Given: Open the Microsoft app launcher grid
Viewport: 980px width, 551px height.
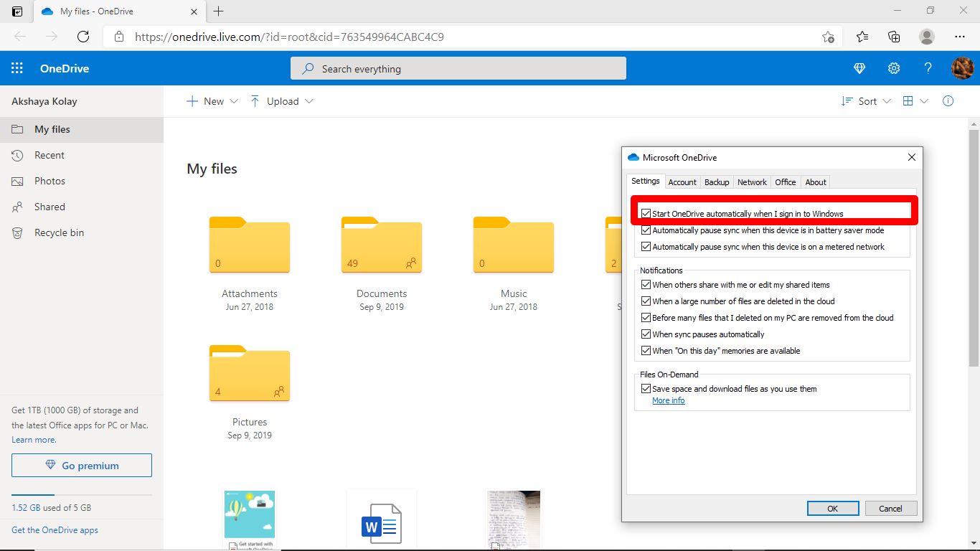Looking at the screenshot, I should (x=17, y=69).
